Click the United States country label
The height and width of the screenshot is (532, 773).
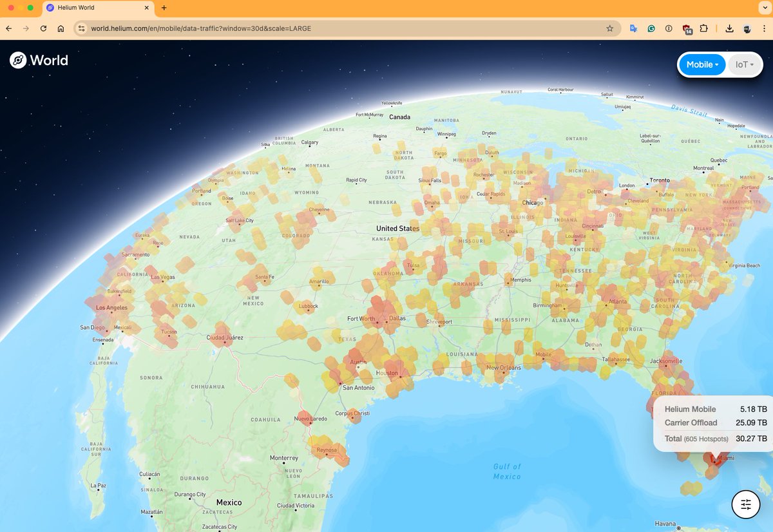pos(397,229)
